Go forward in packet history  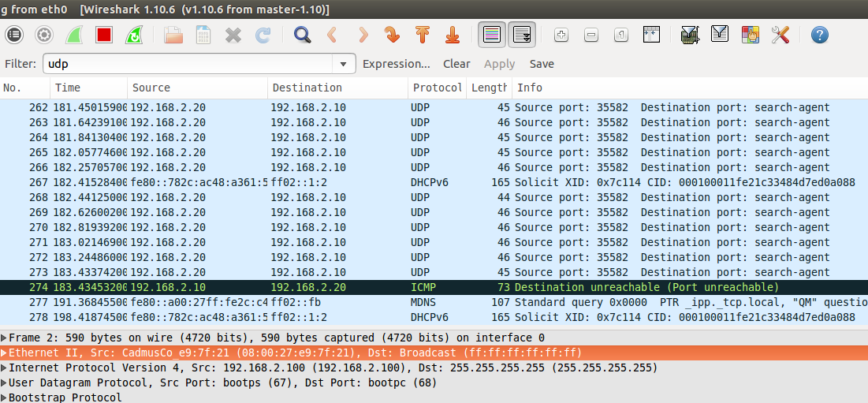pyautogui.click(x=363, y=35)
